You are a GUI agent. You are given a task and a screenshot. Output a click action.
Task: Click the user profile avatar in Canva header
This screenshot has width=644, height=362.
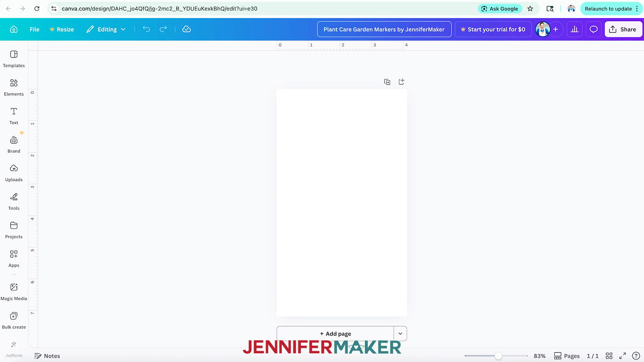(543, 29)
